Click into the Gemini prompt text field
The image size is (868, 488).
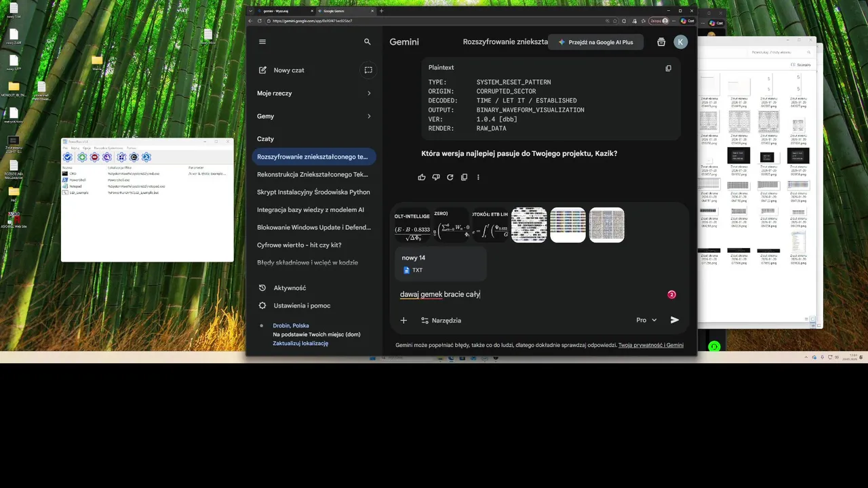(529, 294)
